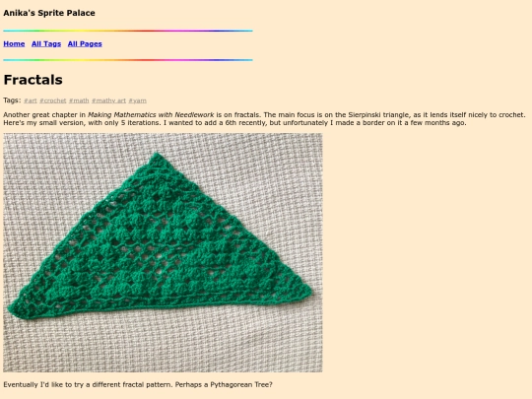532x399 pixels.
Task: Click the #math tag
Action: (x=79, y=100)
